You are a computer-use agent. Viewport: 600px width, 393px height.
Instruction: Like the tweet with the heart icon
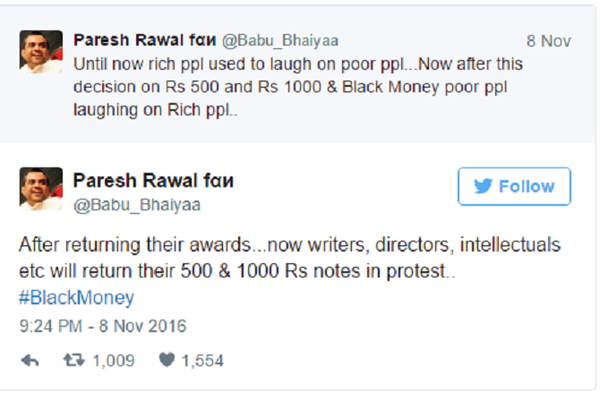coord(166,360)
